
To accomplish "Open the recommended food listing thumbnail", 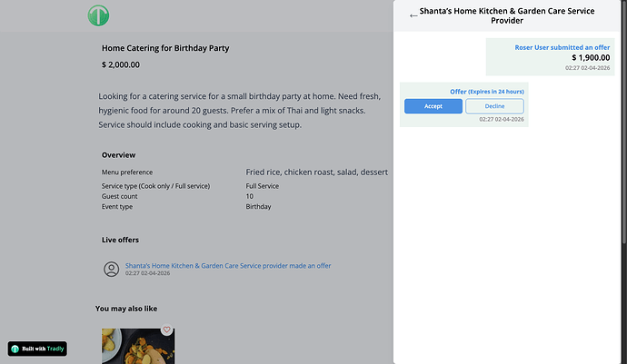I will 136,347.
